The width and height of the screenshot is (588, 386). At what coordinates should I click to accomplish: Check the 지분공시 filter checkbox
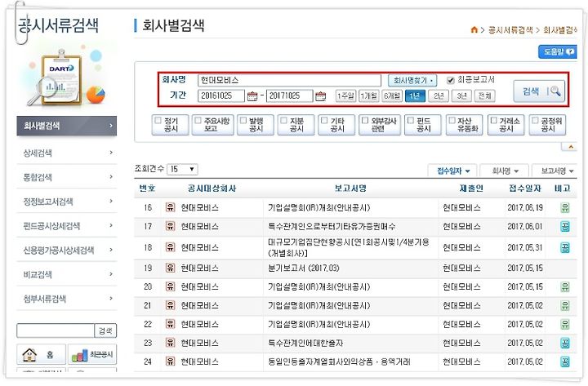[284, 121]
